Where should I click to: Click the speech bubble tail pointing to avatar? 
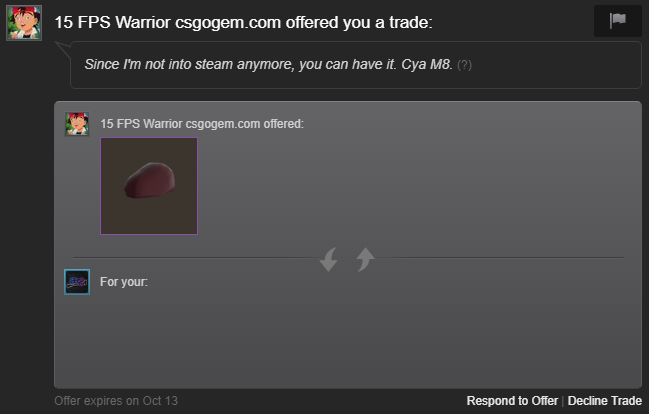pyautogui.click(x=63, y=50)
